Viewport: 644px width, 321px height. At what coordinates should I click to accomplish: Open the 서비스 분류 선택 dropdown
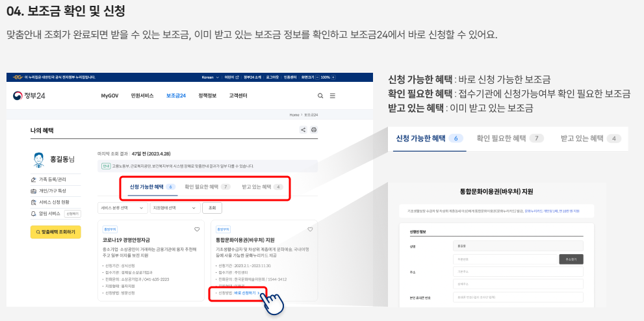pos(123,208)
